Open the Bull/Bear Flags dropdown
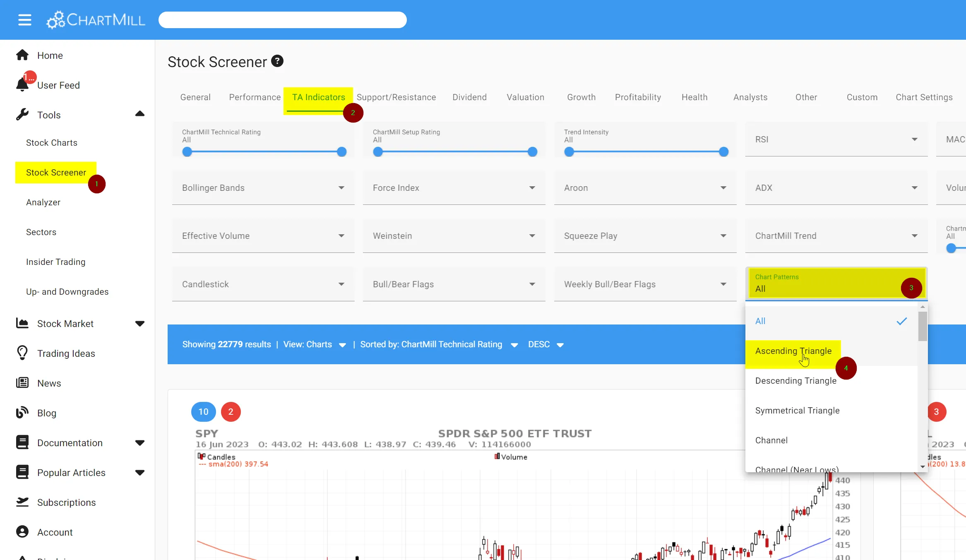Viewport: 966px width, 560px height. pos(454,284)
